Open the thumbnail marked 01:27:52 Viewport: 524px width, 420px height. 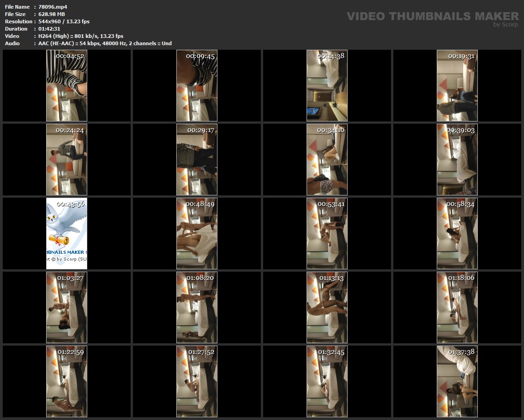point(196,381)
